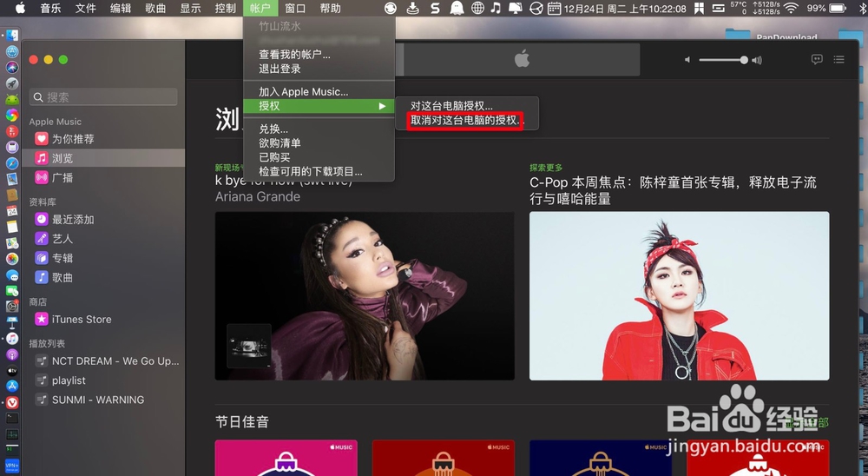Choose 退出登录 menu item
The width and height of the screenshot is (868, 476).
click(x=319, y=69)
